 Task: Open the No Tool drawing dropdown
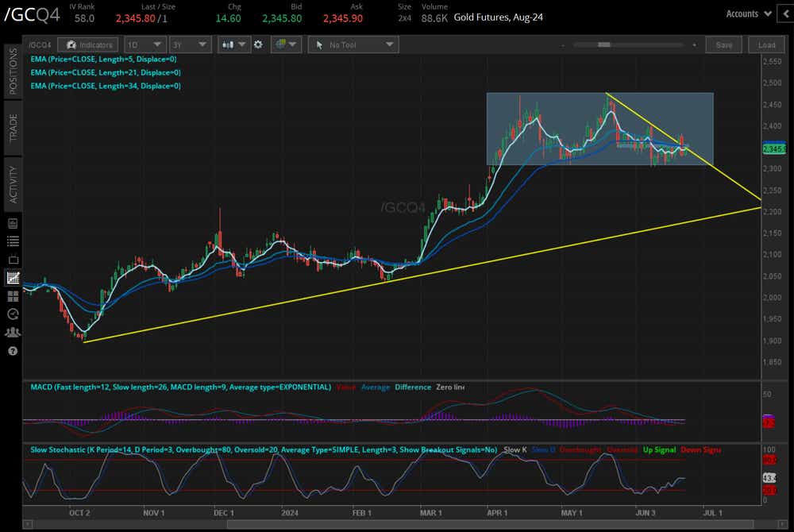(x=353, y=45)
